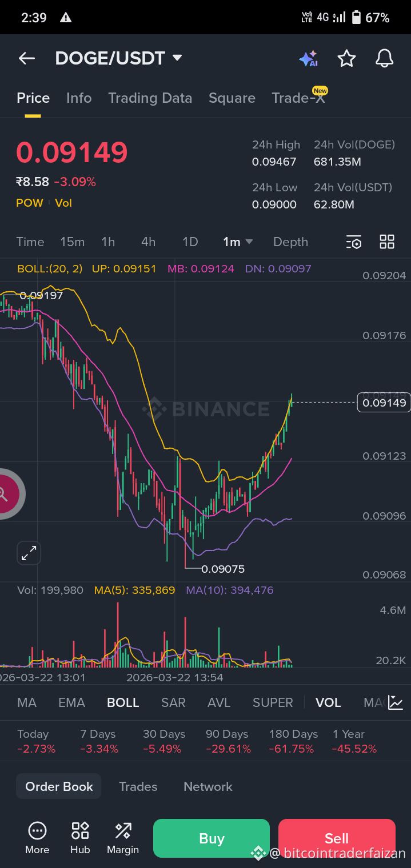
Task: Tap the warning triangle in status bar
Action: [66, 18]
